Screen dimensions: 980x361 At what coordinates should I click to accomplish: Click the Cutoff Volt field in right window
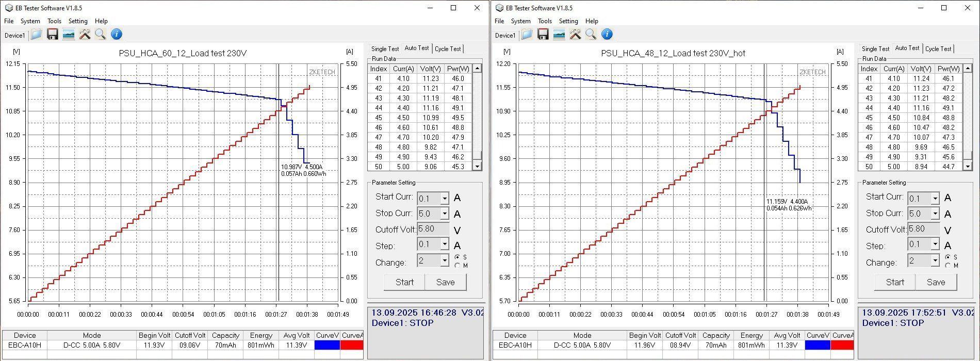[924, 229]
